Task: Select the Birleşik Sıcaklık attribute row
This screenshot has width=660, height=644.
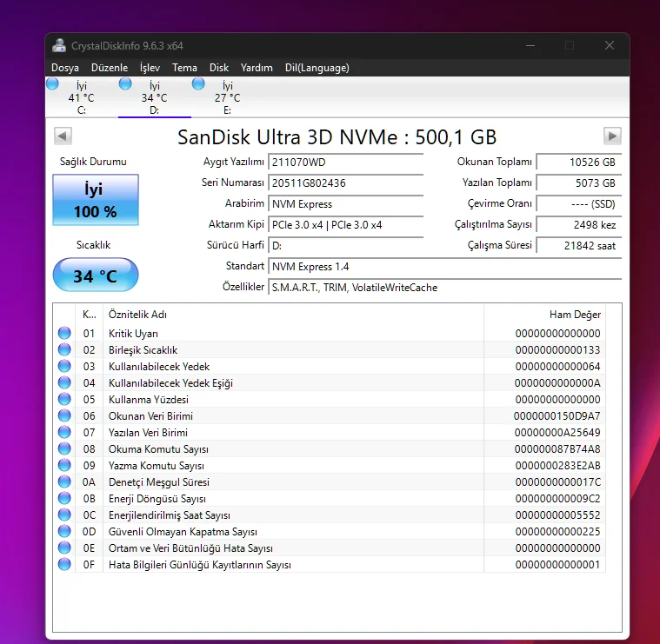Action: 330,350
